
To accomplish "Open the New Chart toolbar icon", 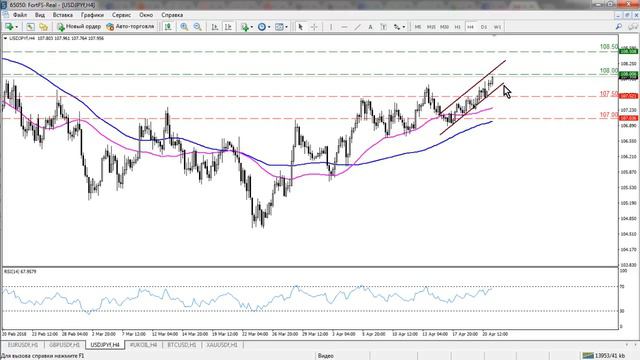I will [9, 27].
